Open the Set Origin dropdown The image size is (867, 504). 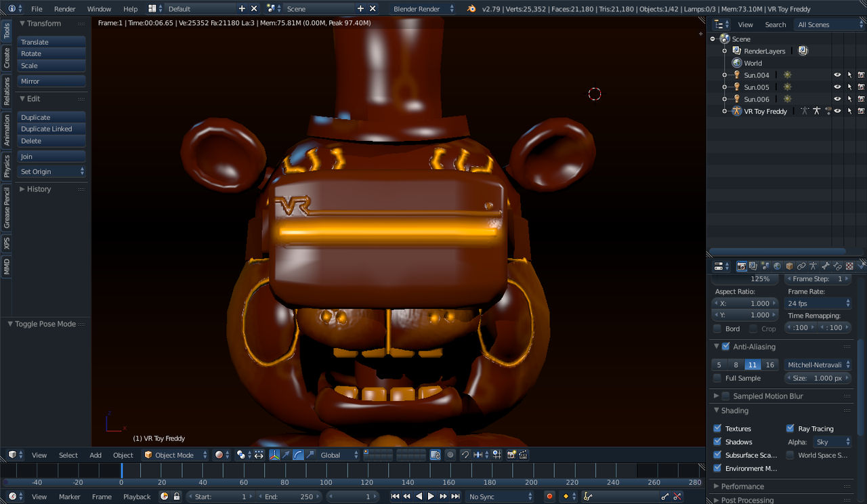[51, 171]
